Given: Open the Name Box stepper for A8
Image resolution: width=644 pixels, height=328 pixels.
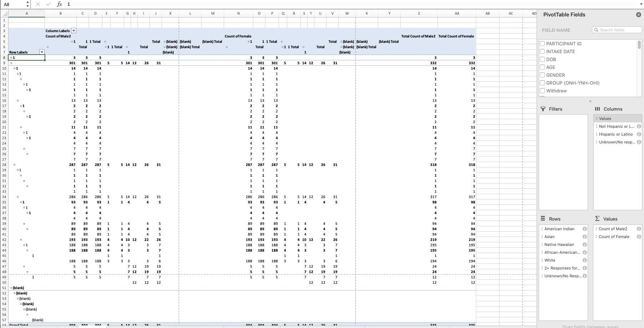Looking at the screenshot, I should (28, 4).
